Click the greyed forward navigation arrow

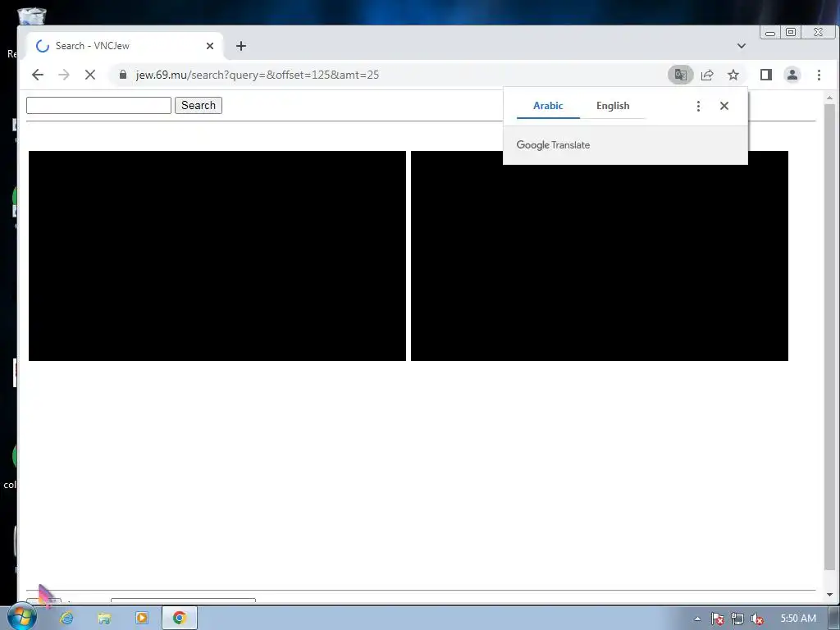[64, 75]
